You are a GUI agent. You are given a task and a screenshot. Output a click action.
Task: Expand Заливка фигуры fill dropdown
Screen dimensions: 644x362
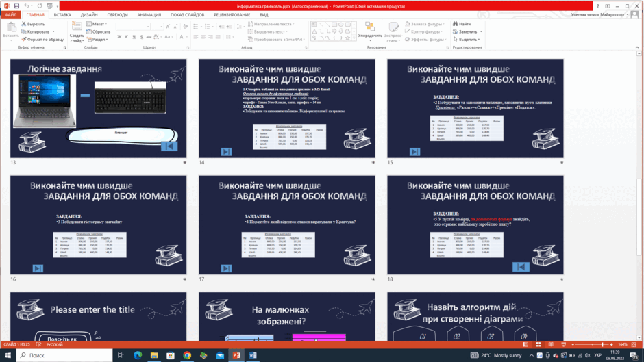pos(423,24)
